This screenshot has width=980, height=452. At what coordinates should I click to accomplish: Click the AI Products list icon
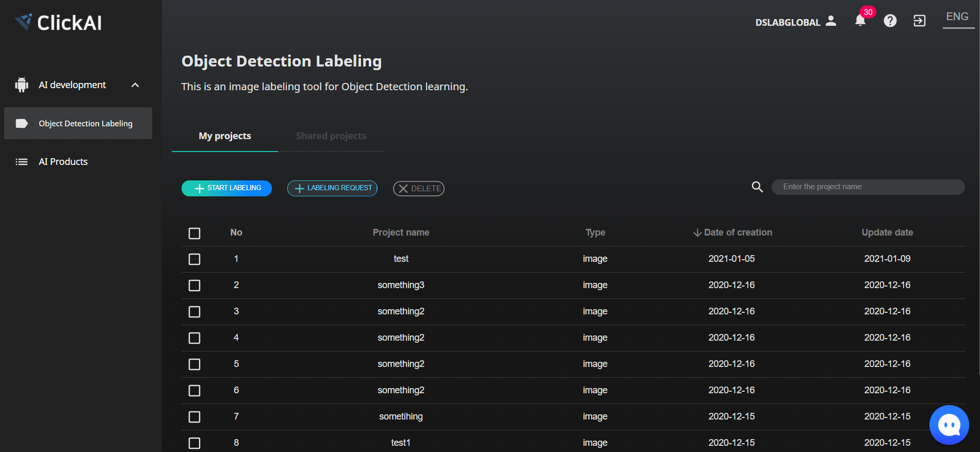22,162
